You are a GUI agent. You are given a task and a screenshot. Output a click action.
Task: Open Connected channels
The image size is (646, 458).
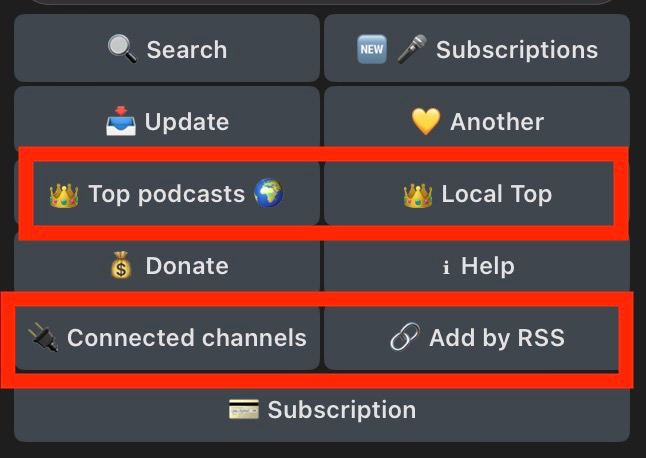pyautogui.click(x=167, y=338)
